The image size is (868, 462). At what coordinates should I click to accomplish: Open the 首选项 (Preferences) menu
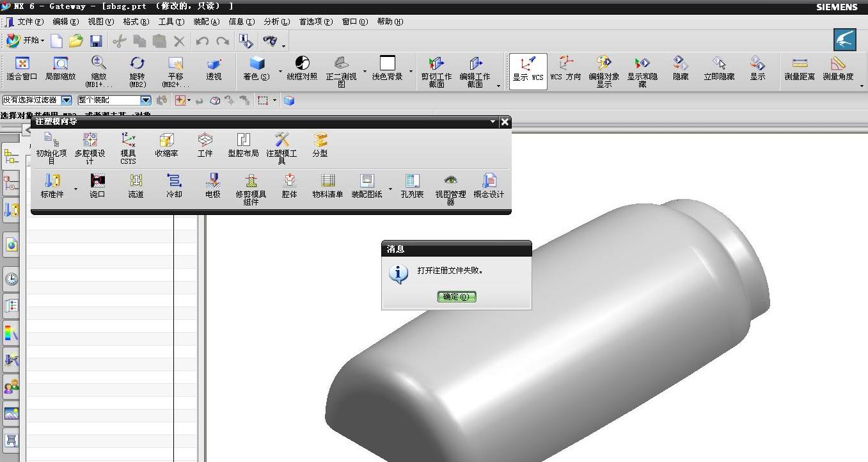tap(316, 22)
